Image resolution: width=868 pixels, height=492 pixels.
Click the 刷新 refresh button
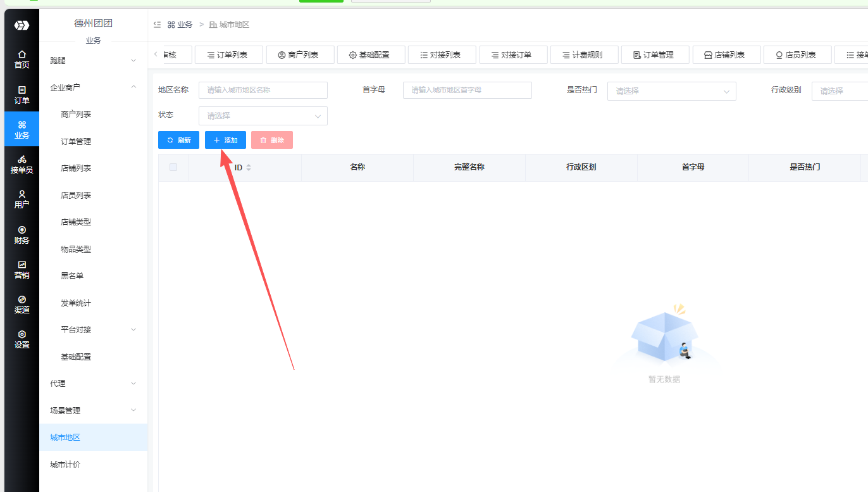pos(178,140)
